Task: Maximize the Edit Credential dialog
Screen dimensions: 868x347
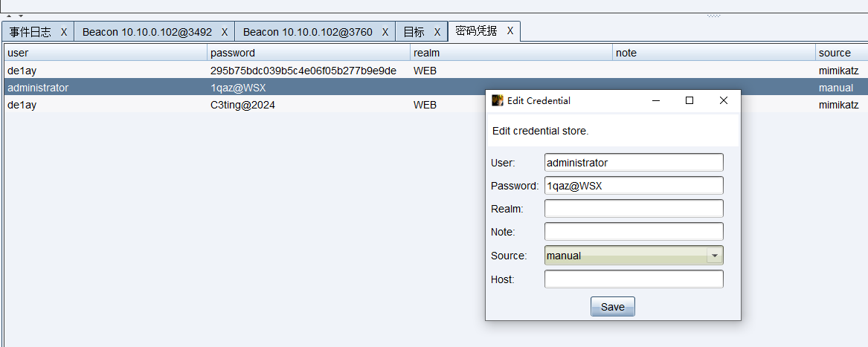Action: tap(689, 100)
